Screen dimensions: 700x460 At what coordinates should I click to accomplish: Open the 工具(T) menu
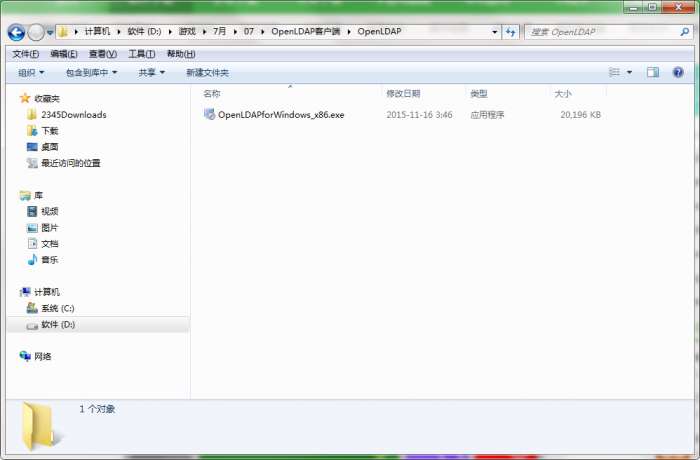[142, 54]
